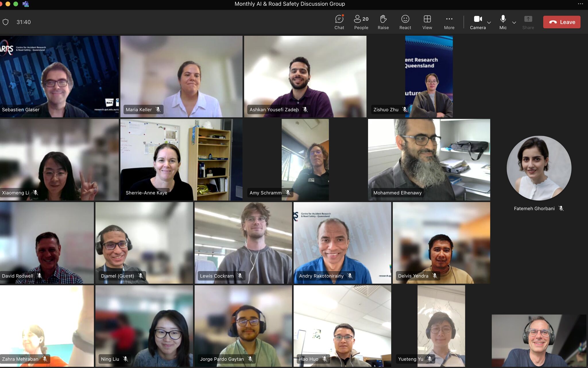Click the meeting duration timer 31:40
The width and height of the screenshot is (588, 368).
(24, 22)
